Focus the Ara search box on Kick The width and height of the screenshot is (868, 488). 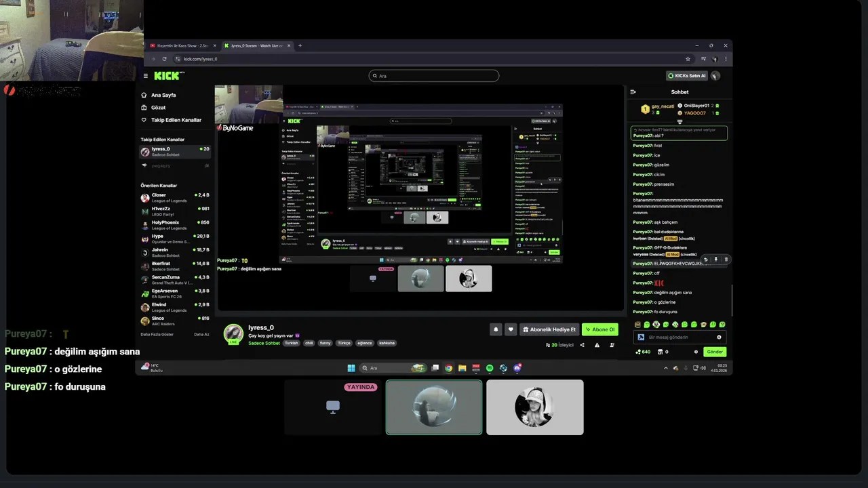pyautogui.click(x=434, y=76)
